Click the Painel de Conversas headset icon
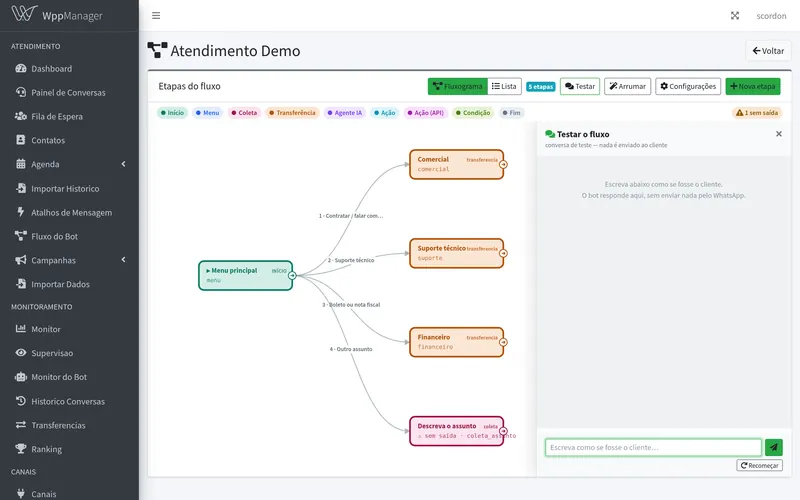This screenshot has width=800, height=500. [x=20, y=92]
